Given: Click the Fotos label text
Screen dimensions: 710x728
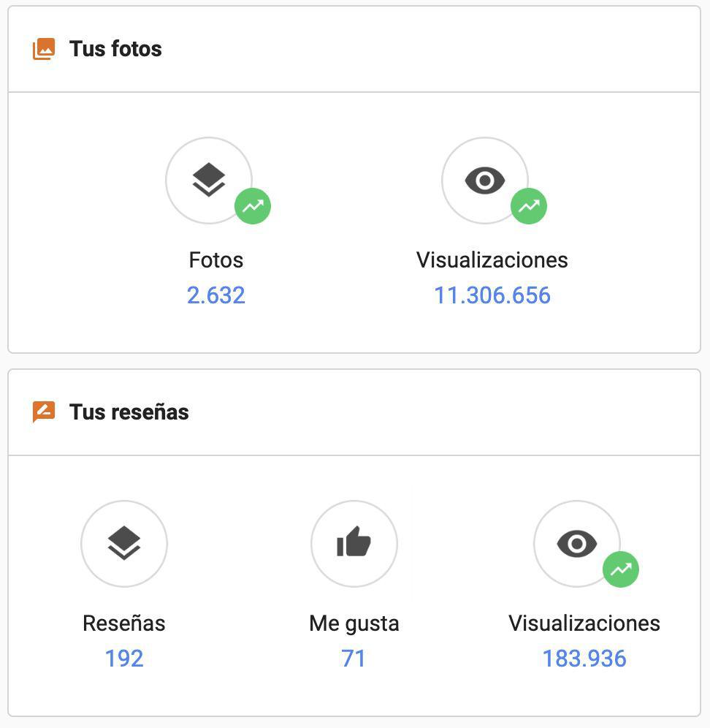Looking at the screenshot, I should 216,260.
